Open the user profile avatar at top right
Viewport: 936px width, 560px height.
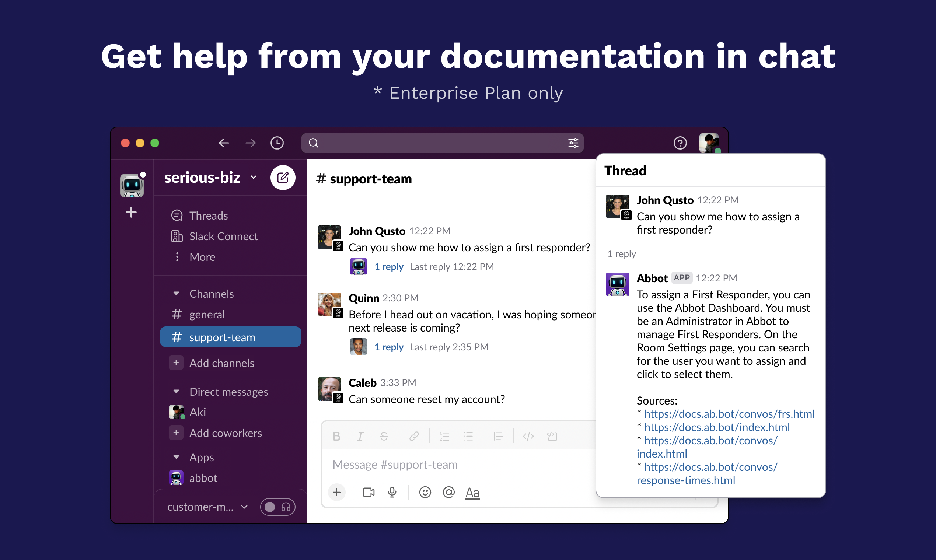pyautogui.click(x=709, y=143)
